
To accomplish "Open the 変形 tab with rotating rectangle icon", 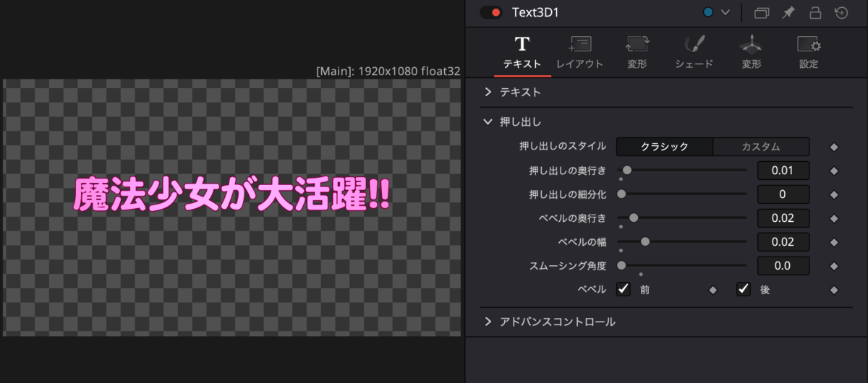I will [x=637, y=53].
